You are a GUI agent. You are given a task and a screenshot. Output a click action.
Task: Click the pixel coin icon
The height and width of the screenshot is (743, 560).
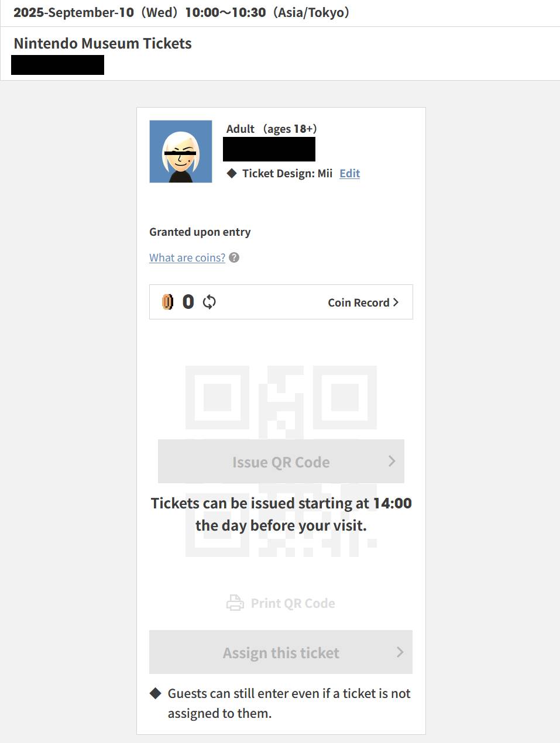click(x=168, y=302)
